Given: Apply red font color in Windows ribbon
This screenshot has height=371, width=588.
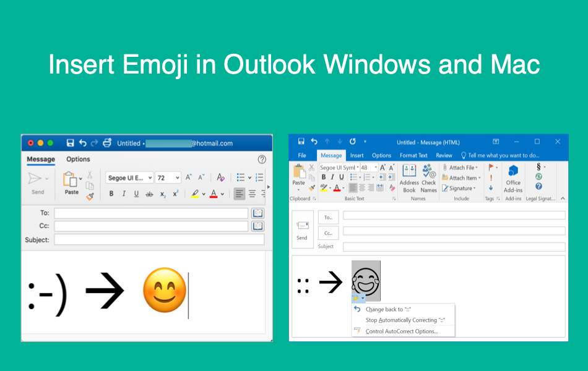Looking at the screenshot, I should point(337,188).
